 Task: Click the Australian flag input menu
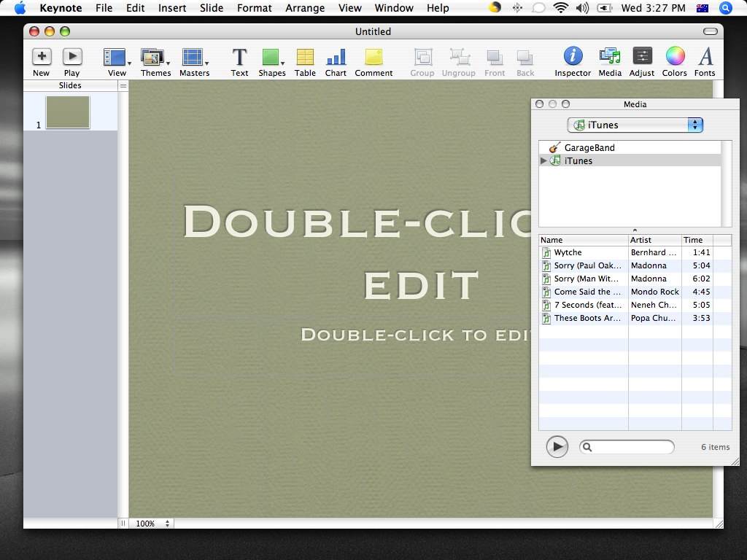[x=703, y=8]
